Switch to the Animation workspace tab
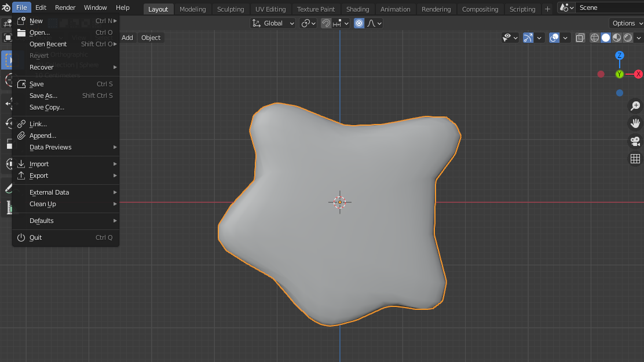The height and width of the screenshot is (362, 644). [395, 9]
